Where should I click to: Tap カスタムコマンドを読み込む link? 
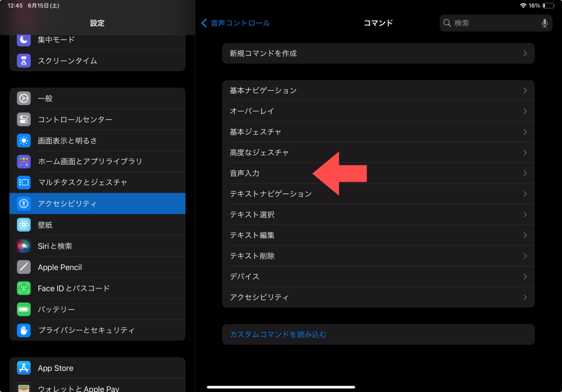point(278,334)
